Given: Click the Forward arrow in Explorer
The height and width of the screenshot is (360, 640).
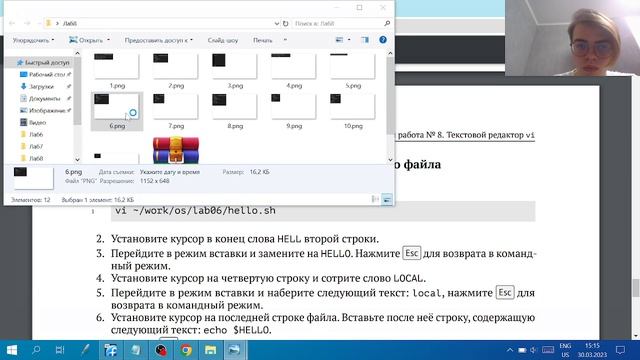Looking at the screenshot, I should 27,23.
